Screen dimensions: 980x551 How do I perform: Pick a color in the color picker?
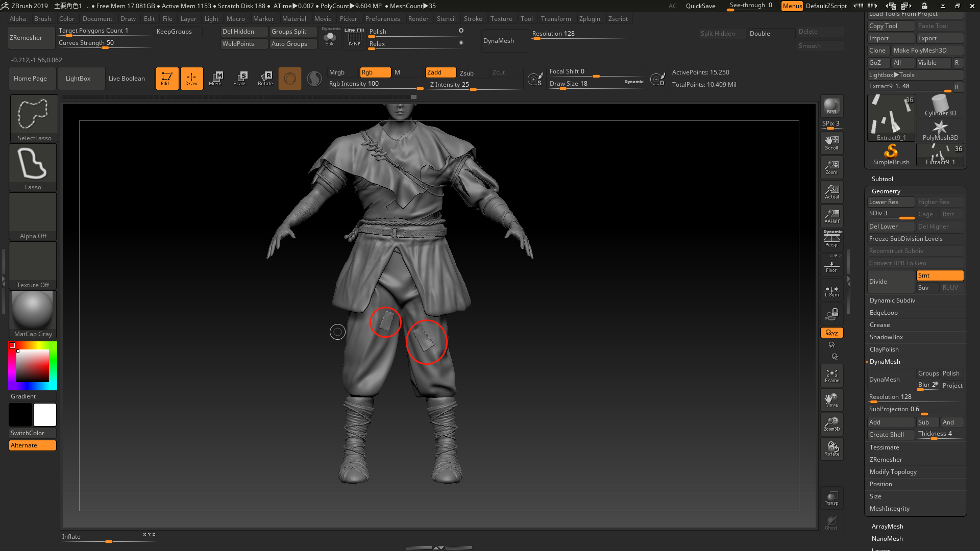click(x=33, y=366)
